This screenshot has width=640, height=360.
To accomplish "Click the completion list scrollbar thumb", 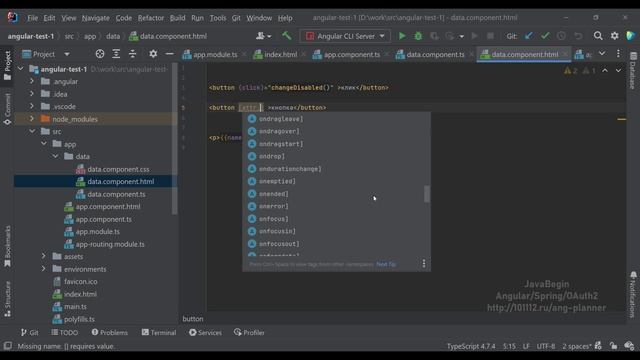I will tap(427, 194).
